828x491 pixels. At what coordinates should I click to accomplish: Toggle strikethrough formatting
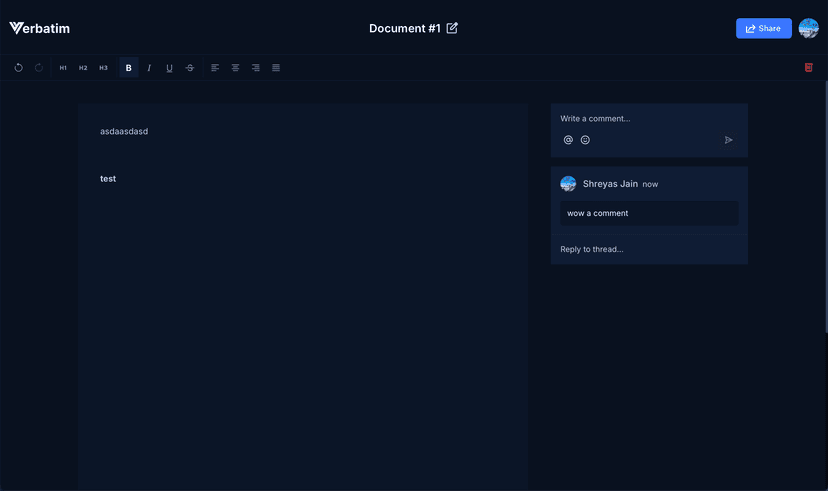tap(190, 68)
